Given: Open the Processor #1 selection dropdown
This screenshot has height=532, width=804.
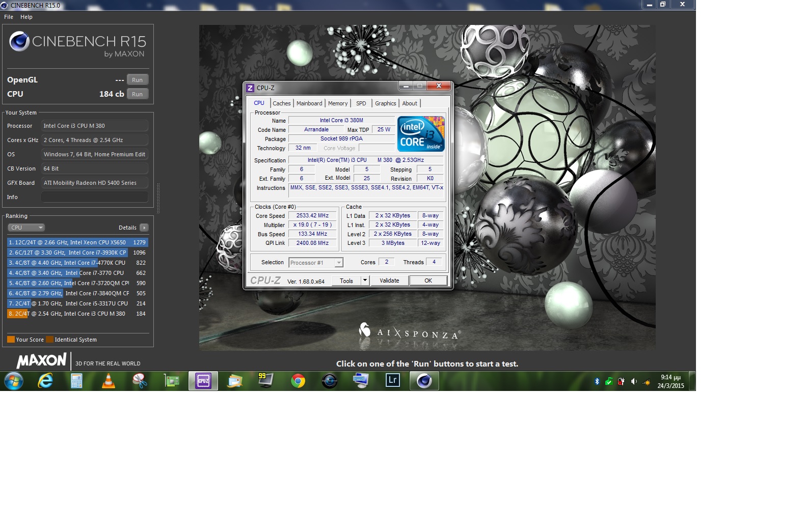Looking at the screenshot, I should (x=316, y=263).
